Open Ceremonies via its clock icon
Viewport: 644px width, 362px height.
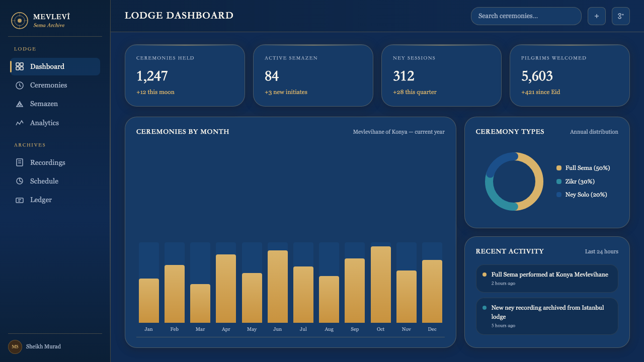point(20,85)
